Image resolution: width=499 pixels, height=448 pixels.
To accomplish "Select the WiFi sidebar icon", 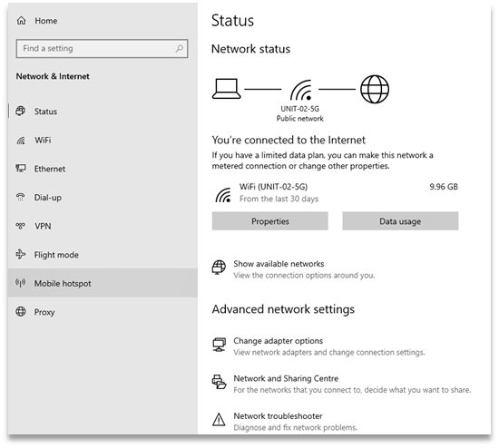I will pos(21,141).
